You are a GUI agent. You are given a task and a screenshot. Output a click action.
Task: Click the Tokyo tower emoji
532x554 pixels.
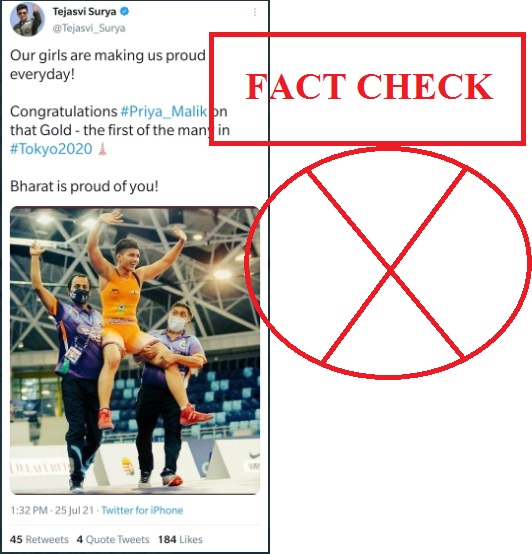pyautogui.click(x=102, y=149)
